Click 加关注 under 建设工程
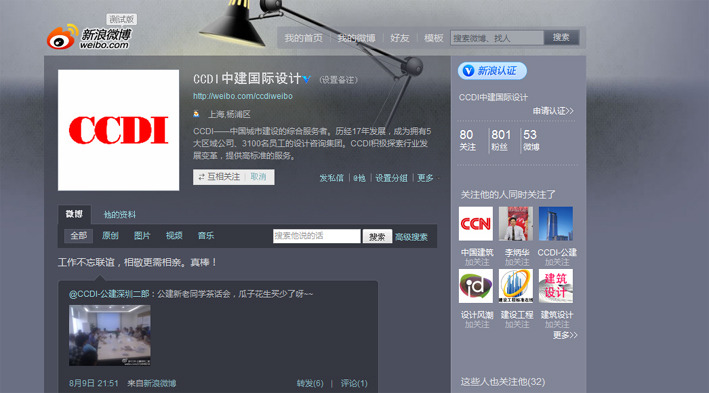Screen dimensions: 709x393 coord(517,324)
